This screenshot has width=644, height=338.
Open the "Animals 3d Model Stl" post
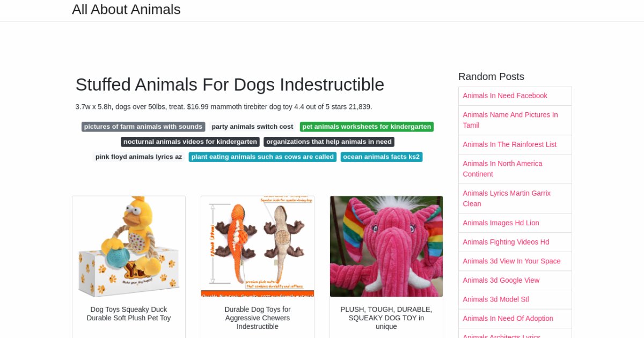(x=496, y=299)
